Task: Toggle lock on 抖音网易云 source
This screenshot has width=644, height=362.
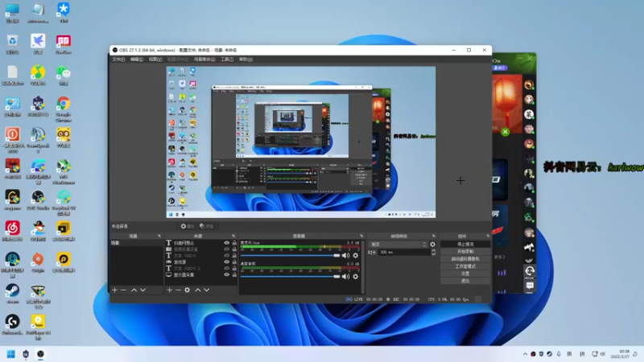Action: (234, 243)
